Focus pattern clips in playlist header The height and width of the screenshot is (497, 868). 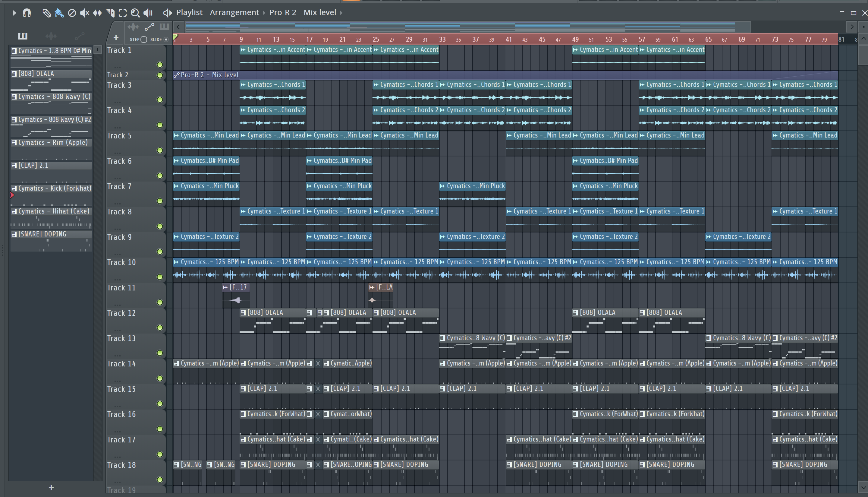pos(164,27)
